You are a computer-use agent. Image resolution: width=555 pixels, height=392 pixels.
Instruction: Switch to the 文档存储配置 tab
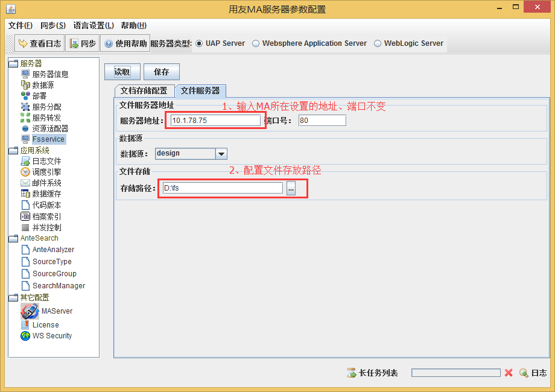(144, 90)
